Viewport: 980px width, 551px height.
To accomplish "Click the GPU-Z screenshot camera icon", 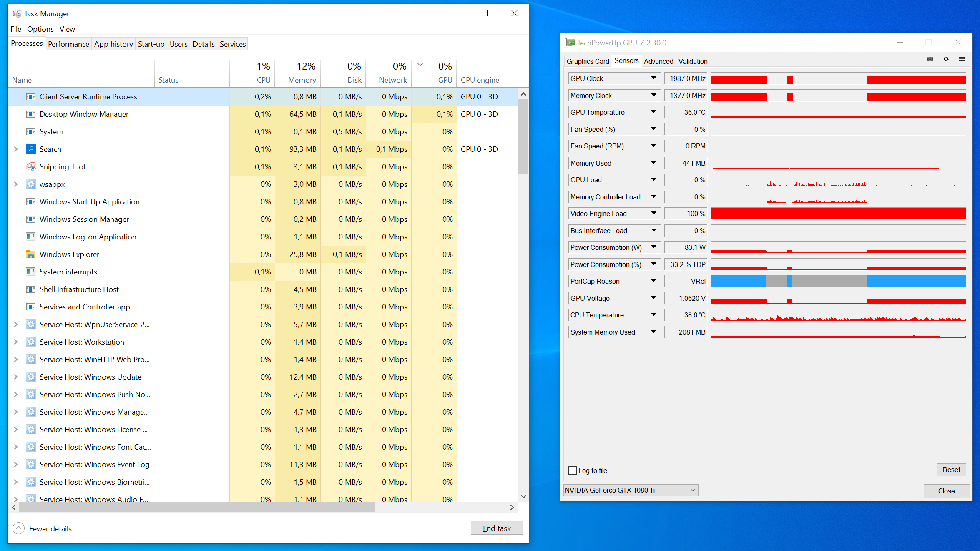I will click(x=930, y=59).
